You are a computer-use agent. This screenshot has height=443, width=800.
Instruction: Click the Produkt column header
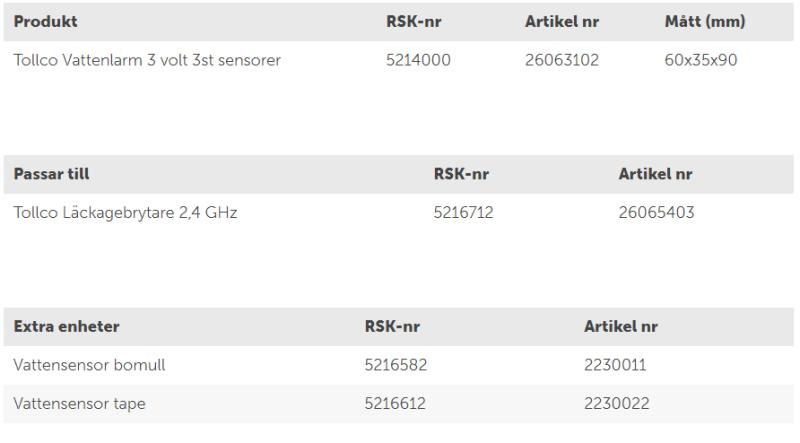coord(45,21)
